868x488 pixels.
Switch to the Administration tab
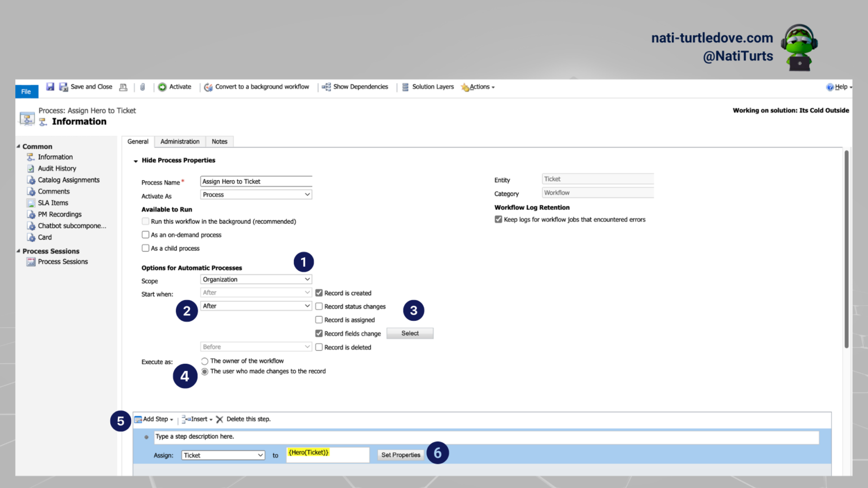[180, 142]
